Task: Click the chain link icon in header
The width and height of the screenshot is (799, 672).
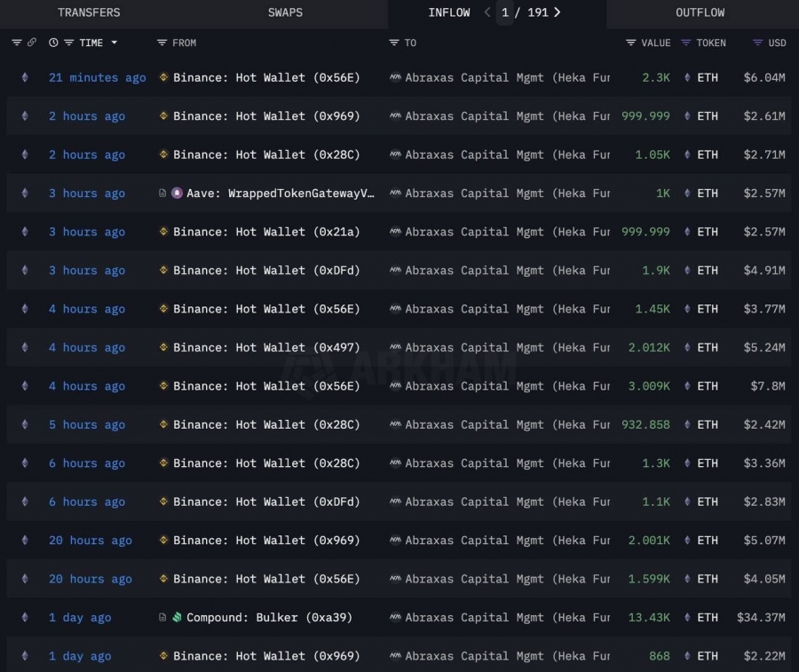Action: [x=32, y=43]
